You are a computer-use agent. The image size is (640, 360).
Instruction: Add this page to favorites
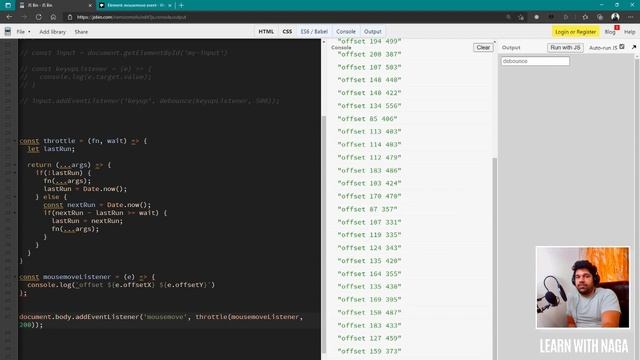point(521,17)
